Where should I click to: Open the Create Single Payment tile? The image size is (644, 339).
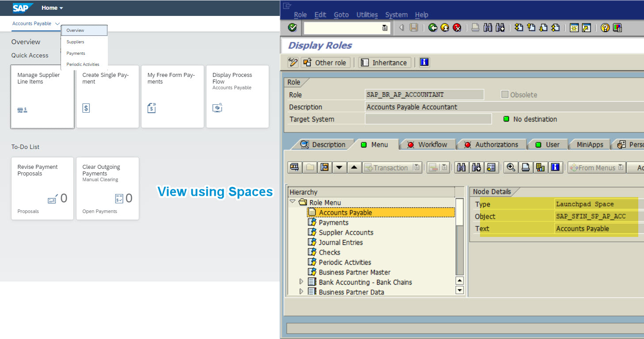click(x=107, y=97)
